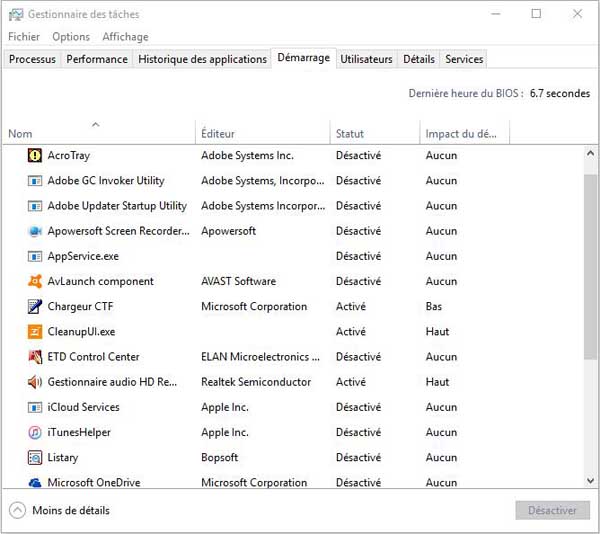The width and height of the screenshot is (600, 534).
Task: Click the AppService.exe icon
Action: [35, 256]
